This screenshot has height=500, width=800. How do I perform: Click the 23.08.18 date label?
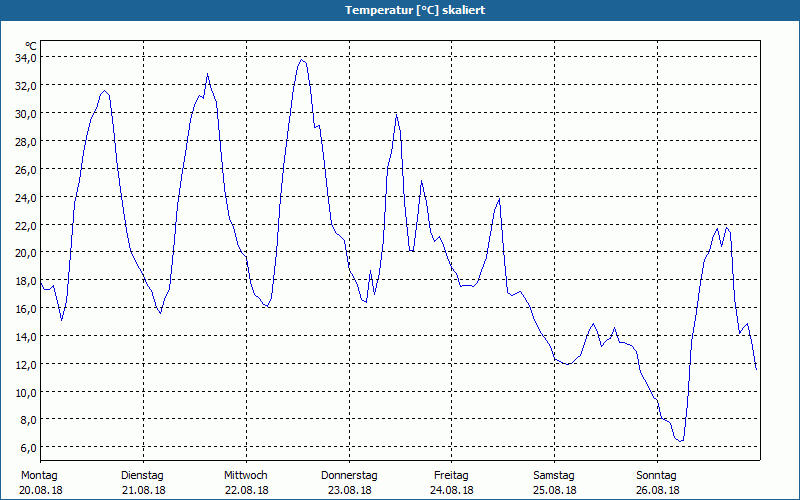tap(349, 490)
